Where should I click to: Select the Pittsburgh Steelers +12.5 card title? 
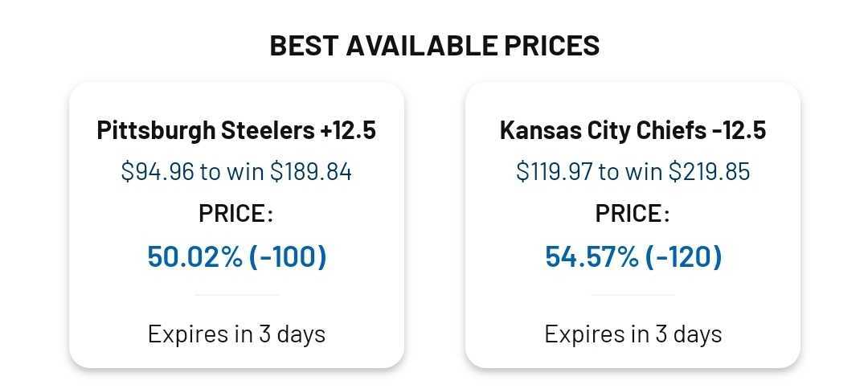[236, 131]
